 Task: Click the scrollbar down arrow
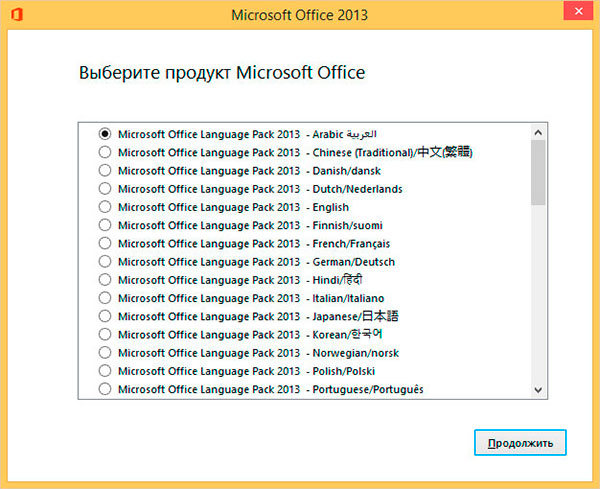538,390
